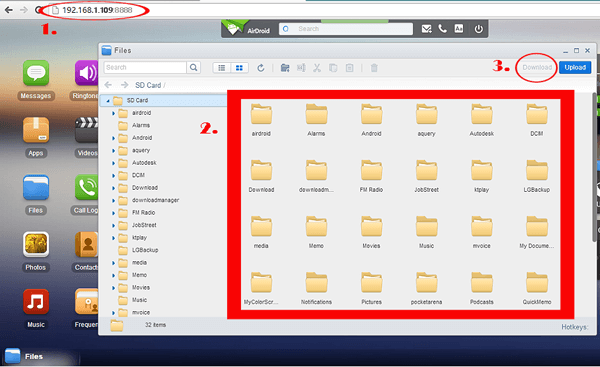This screenshot has height=367, width=600.
Task: Select LGBackup in the folder tree
Action: pos(145,250)
